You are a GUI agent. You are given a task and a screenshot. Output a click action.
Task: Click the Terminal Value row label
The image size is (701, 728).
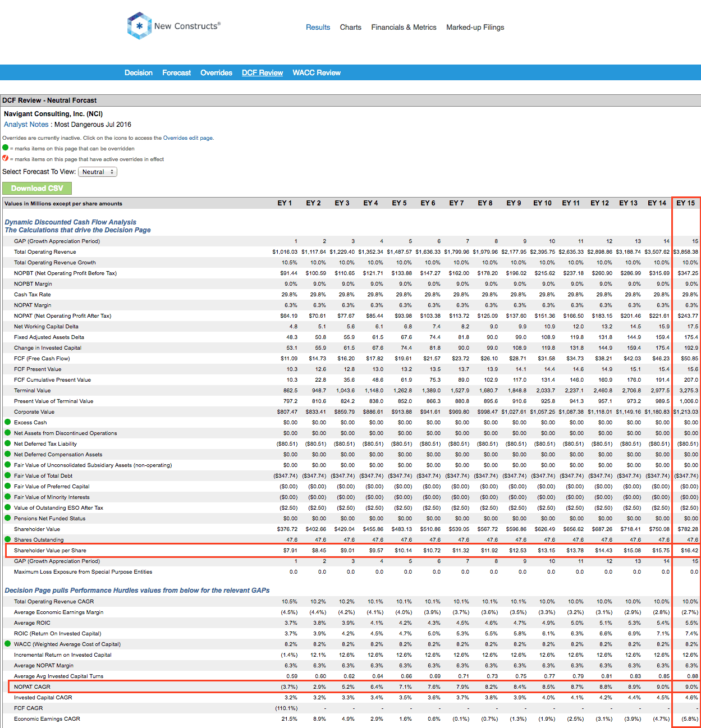pyautogui.click(x=32, y=390)
